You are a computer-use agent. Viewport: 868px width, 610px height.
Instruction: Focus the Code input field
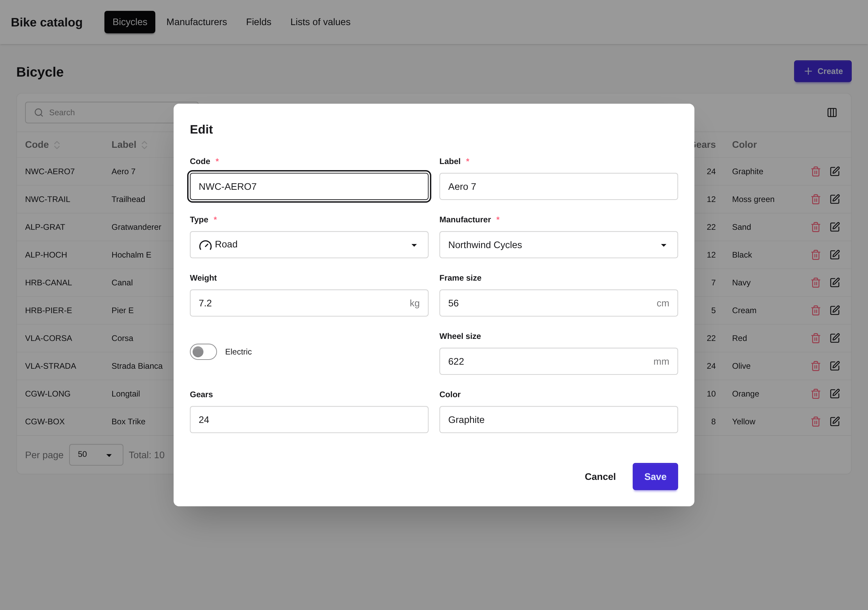point(309,187)
